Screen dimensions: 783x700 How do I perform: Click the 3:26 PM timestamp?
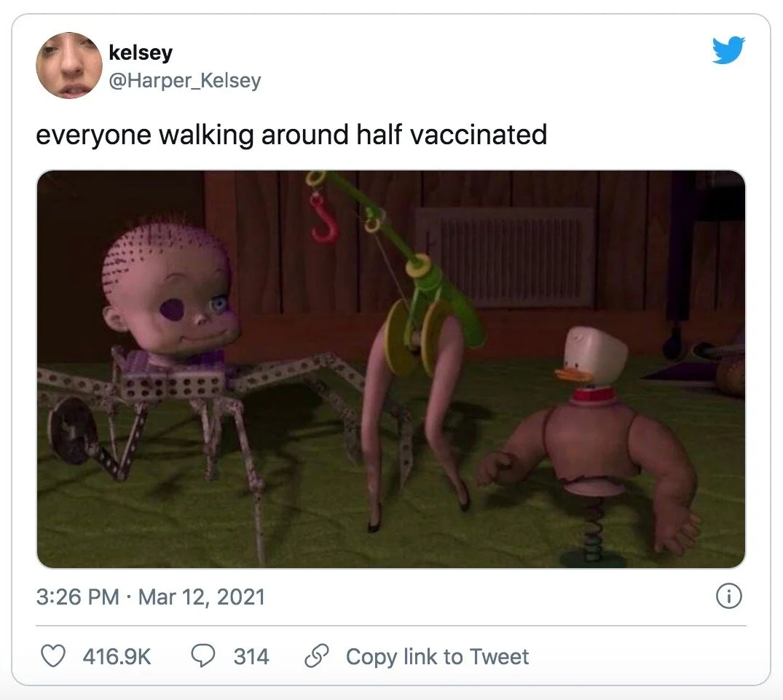pyautogui.click(x=77, y=597)
